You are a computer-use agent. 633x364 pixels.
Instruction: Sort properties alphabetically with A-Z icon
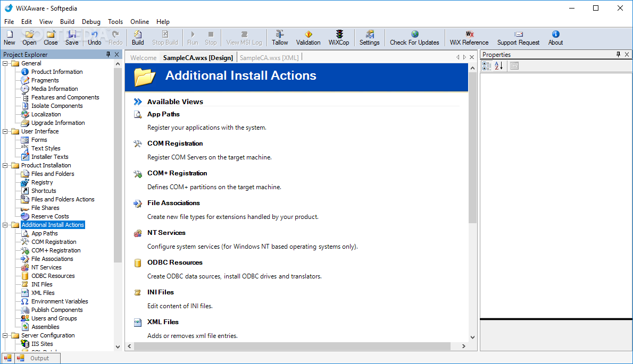tap(498, 66)
